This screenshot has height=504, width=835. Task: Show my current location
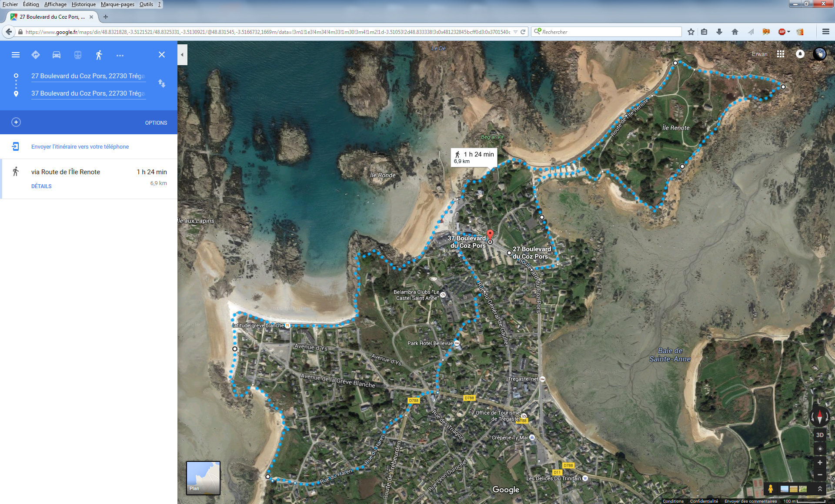820,449
